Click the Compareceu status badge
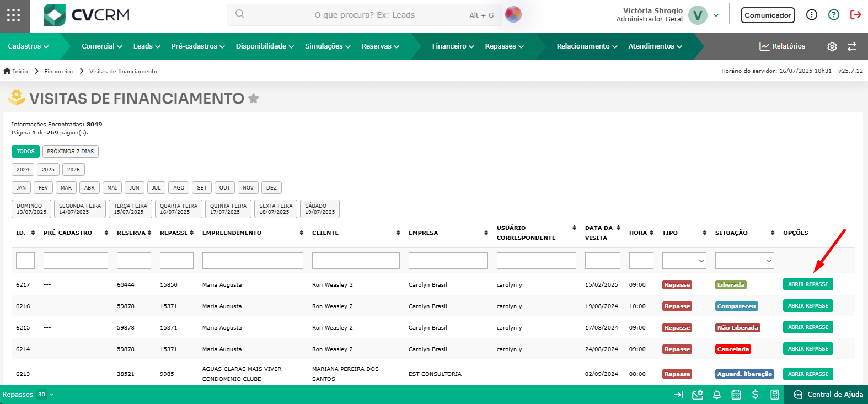 (737, 306)
